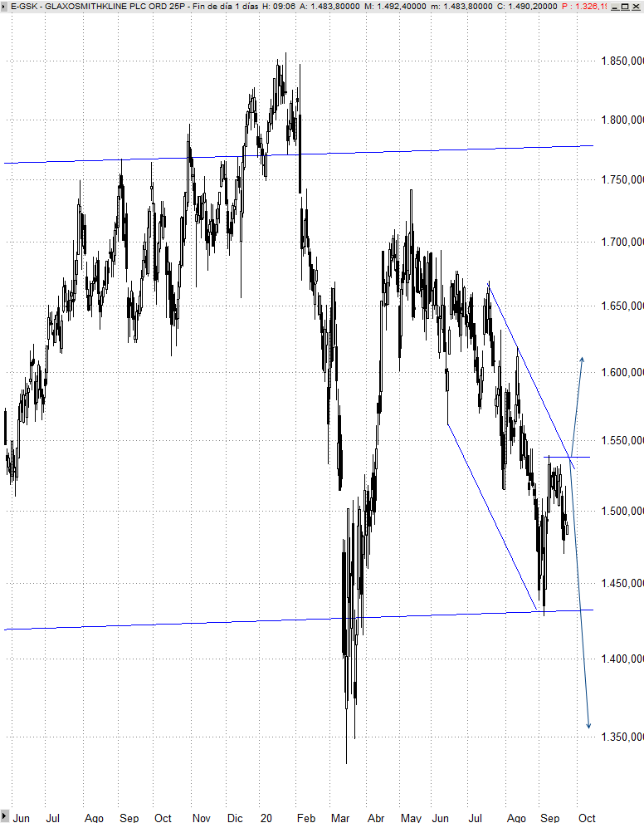Screen dimensions: 644x823
Task: Click the close value 'C: 1.490,20000'
Action: (527, 7)
